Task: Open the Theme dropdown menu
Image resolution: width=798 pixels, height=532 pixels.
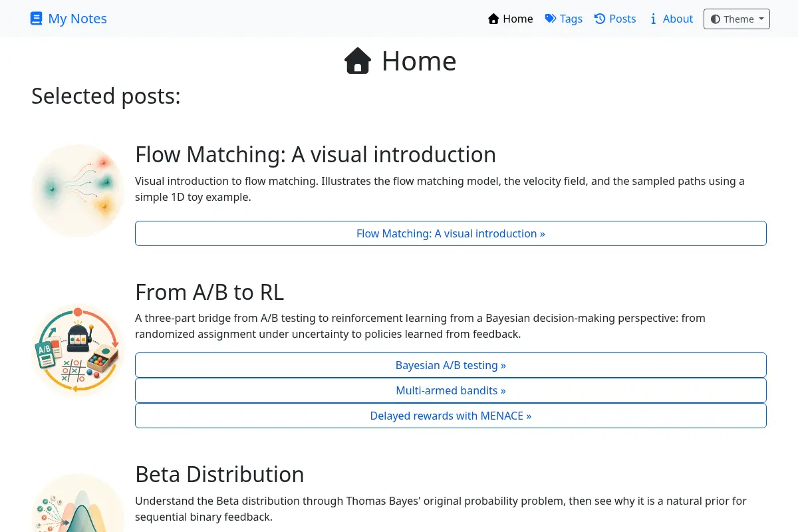Action: (x=737, y=19)
